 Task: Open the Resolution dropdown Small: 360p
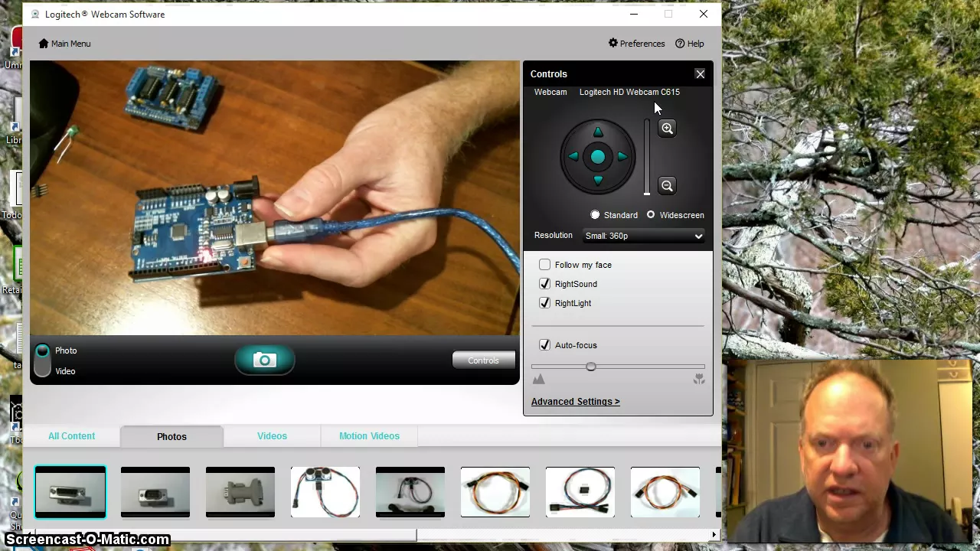[x=643, y=236]
